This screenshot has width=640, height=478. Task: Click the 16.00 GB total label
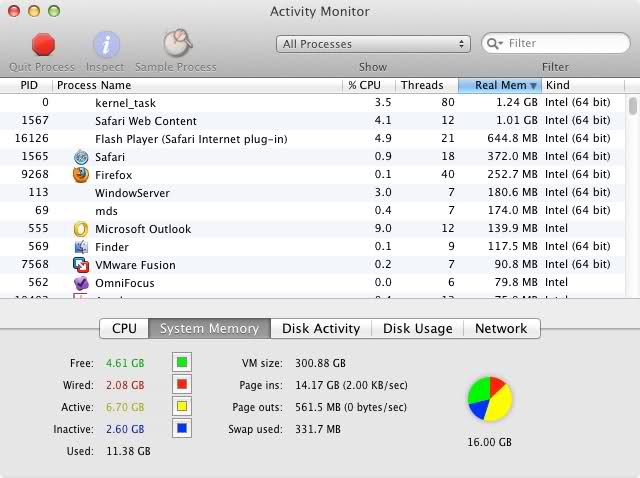489,442
